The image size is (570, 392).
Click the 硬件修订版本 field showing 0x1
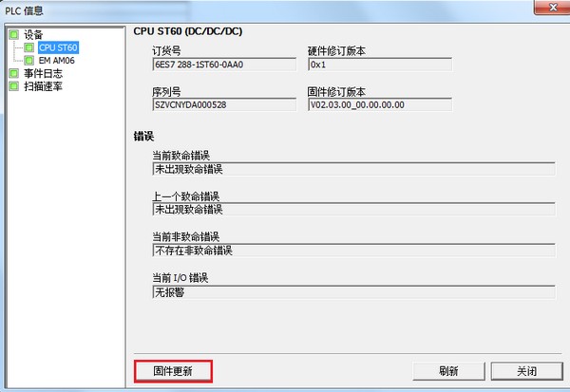coord(380,65)
